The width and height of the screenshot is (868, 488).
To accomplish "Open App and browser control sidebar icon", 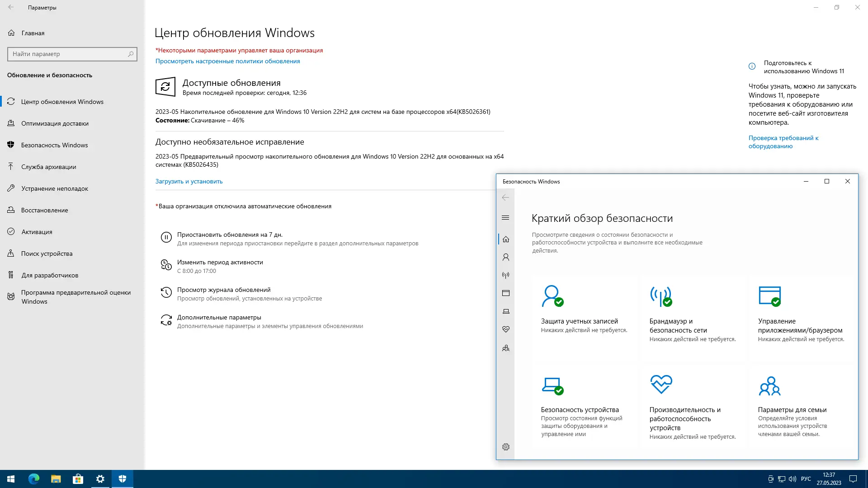I will click(505, 293).
